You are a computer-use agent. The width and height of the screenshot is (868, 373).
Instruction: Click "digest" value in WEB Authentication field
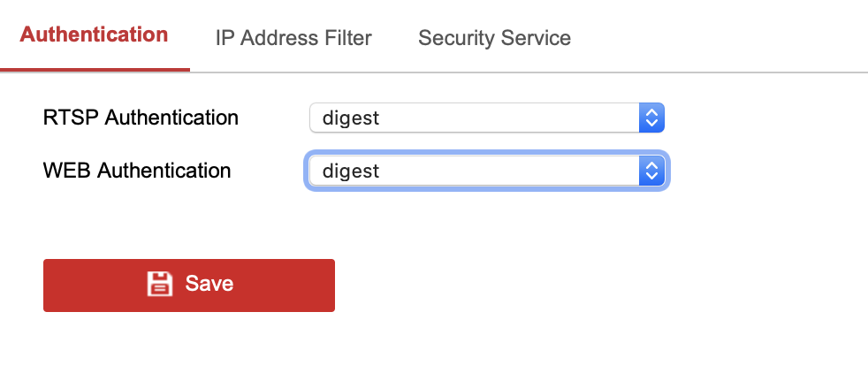[x=351, y=171]
